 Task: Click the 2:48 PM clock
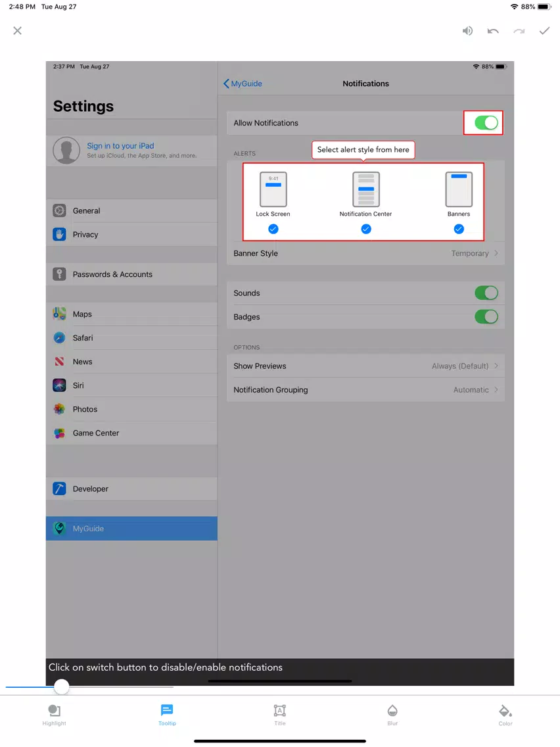22,7
